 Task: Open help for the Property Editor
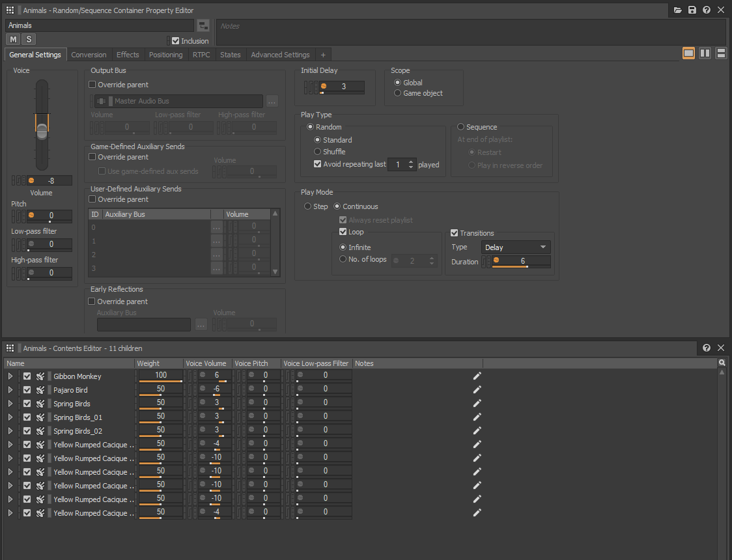coord(707,10)
